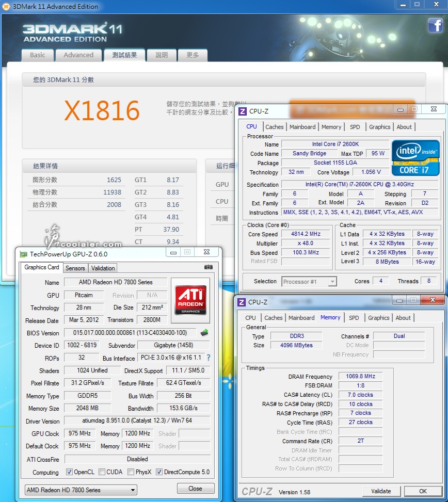Click the GPU Clock value 975 MHz
This screenshot has width=448, height=502.
[79, 433]
